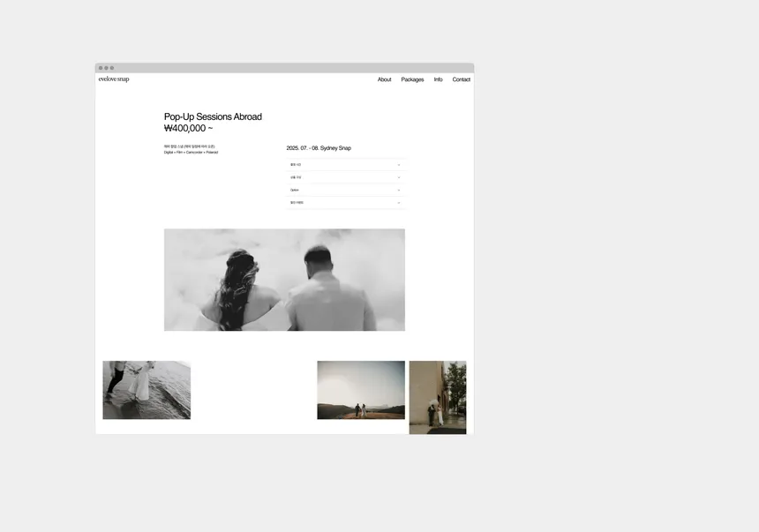This screenshot has width=759, height=532.
Task: Select the '2025. 07. - 08. Sydney Snap' text
Action: pos(319,148)
